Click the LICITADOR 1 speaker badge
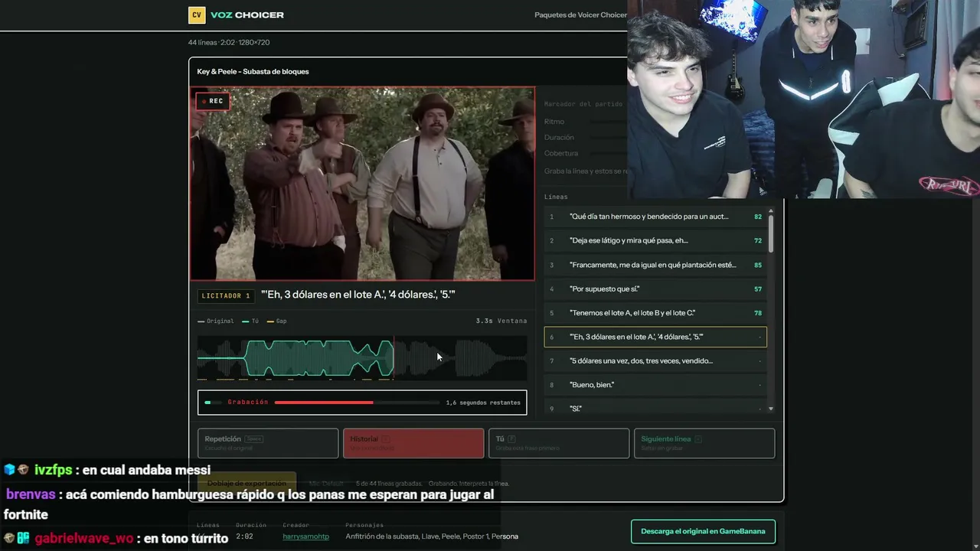The height and width of the screenshot is (551, 980). click(226, 295)
